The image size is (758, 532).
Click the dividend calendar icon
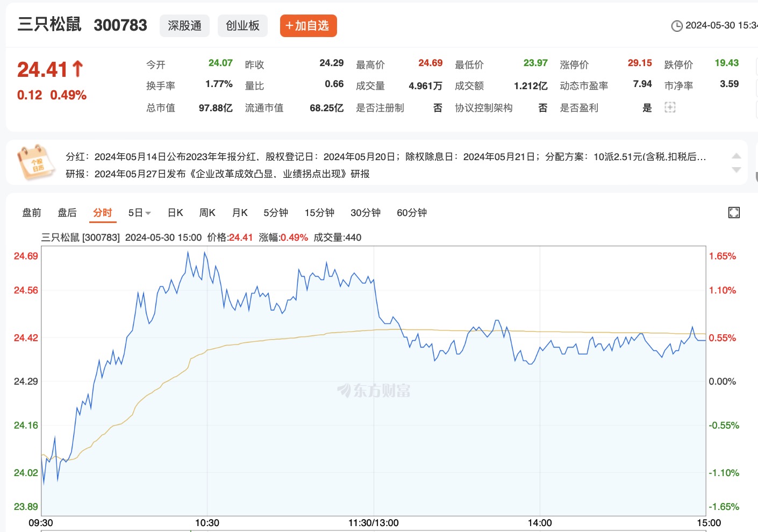36,162
